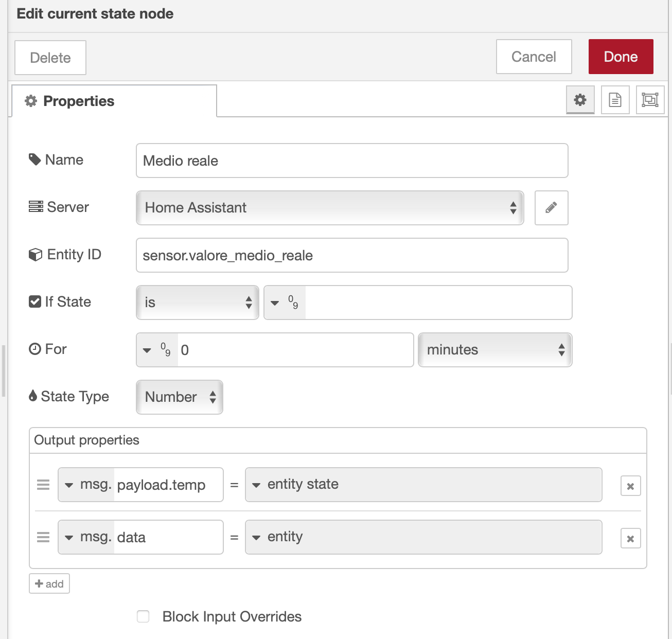Screen dimensions: 672x639
Task: Grab reorder handle of msg.data row
Action: pyautogui.click(x=43, y=537)
